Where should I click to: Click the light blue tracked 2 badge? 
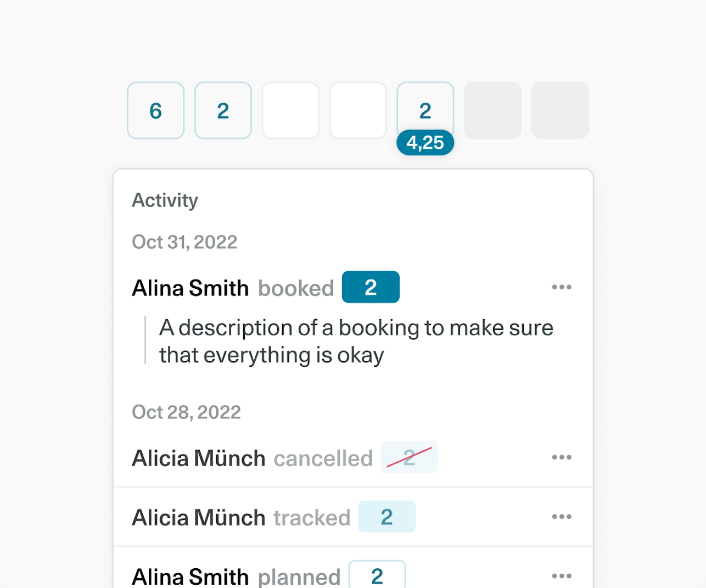tap(386, 517)
